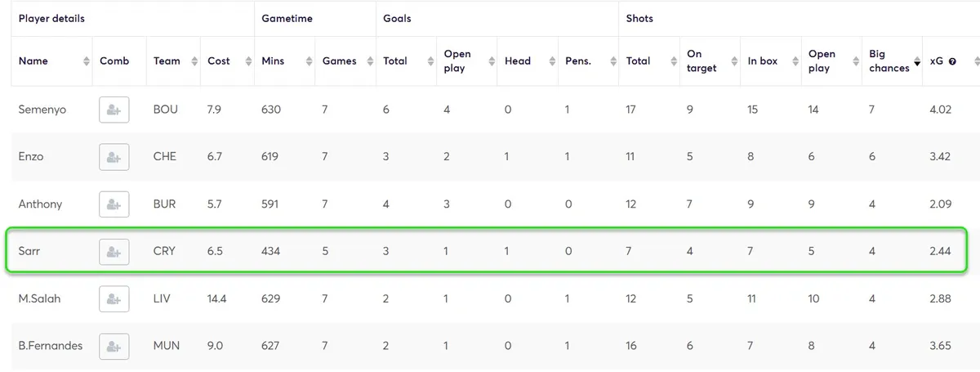This screenshot has width=980, height=372.
Task: Add B.Fernandes to comparison
Action: 114,346
